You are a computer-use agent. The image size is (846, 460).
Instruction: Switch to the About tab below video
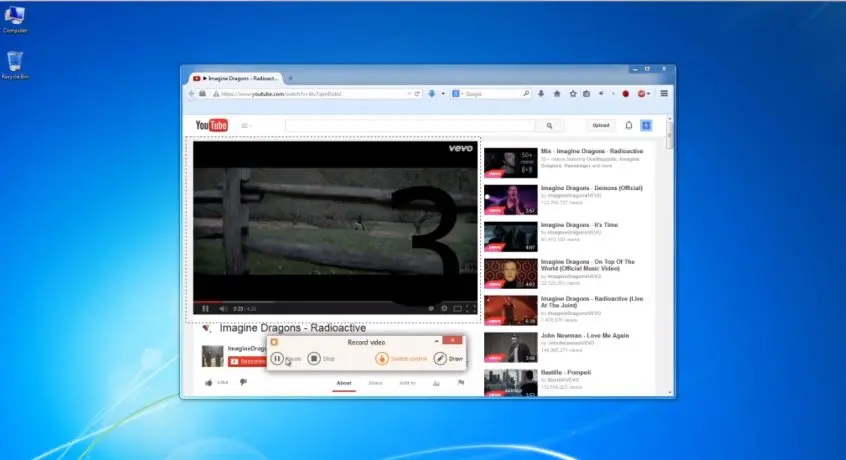(x=344, y=383)
